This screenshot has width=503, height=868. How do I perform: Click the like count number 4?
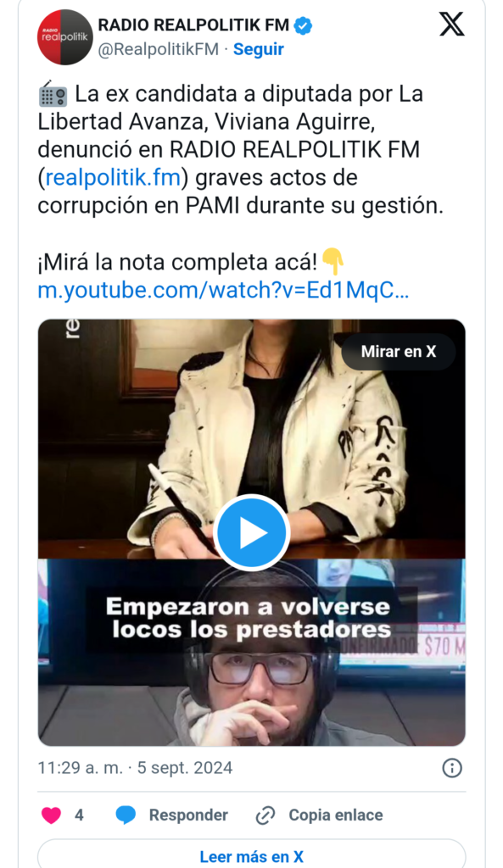[x=79, y=815]
